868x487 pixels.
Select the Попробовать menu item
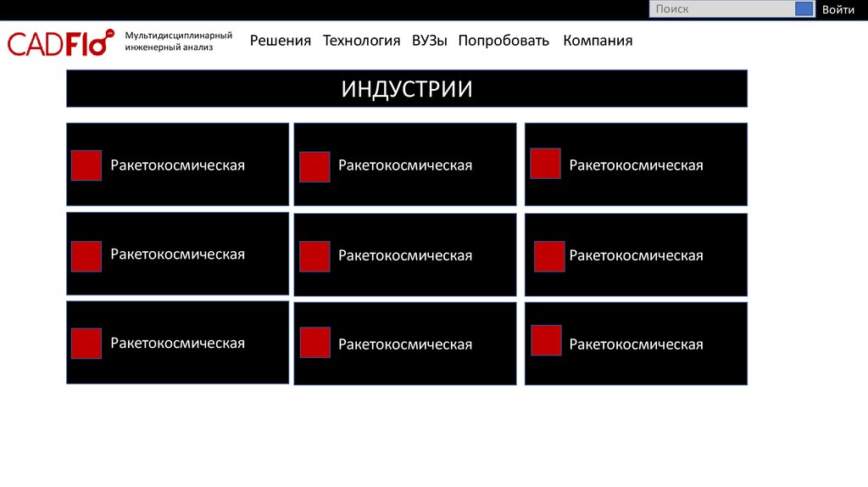[x=504, y=41]
